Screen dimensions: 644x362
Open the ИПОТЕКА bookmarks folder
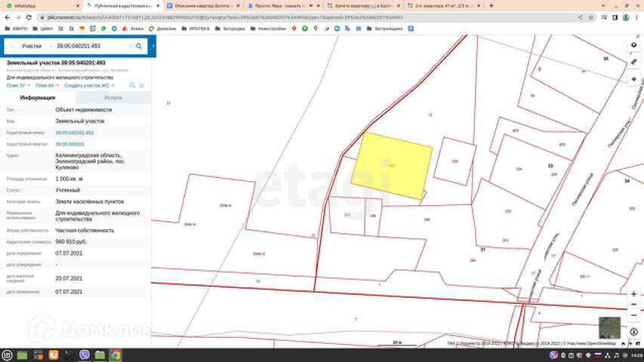pos(196,29)
